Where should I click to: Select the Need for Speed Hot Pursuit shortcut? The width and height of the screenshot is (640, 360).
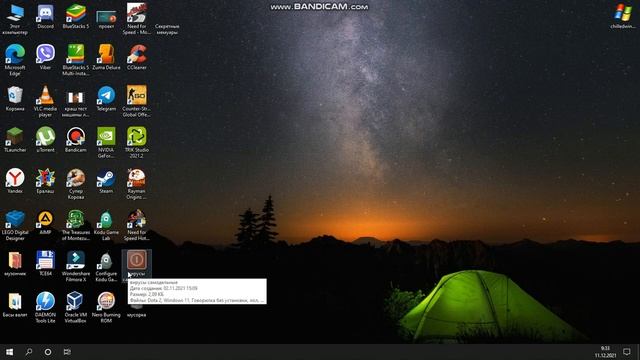click(136, 225)
